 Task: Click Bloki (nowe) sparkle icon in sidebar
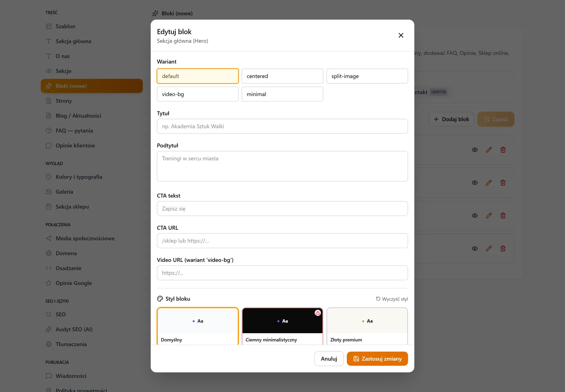click(49, 86)
